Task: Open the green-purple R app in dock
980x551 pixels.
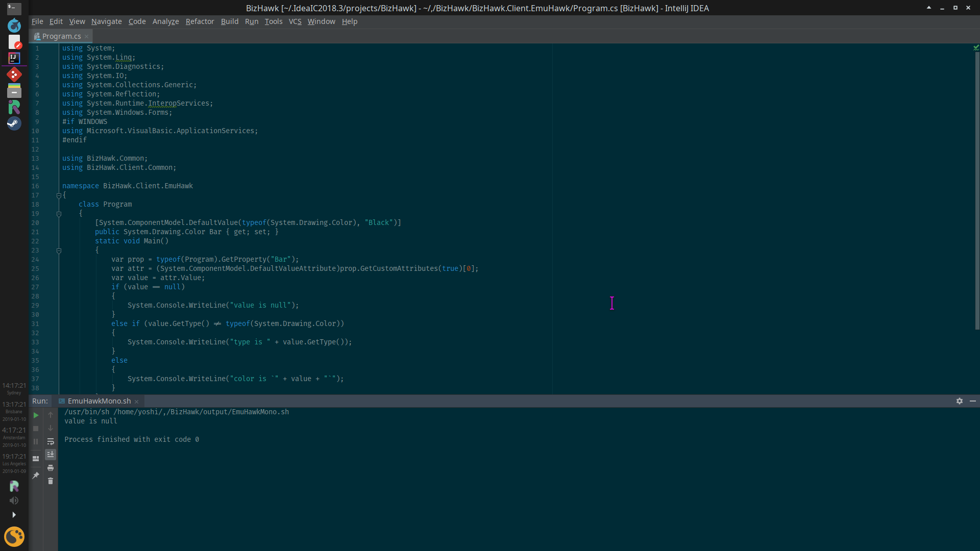Action: 14,107
